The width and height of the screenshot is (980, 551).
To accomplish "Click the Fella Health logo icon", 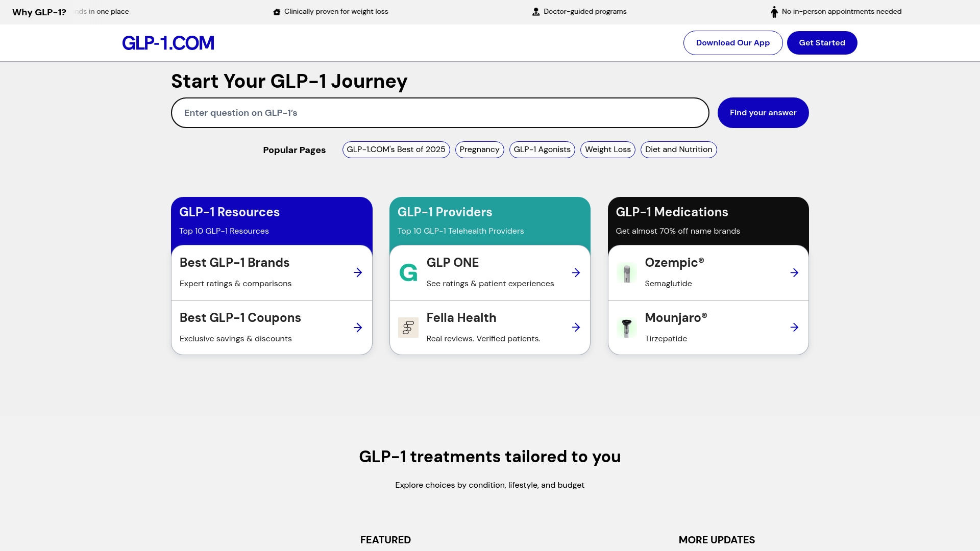I will [x=408, y=328].
